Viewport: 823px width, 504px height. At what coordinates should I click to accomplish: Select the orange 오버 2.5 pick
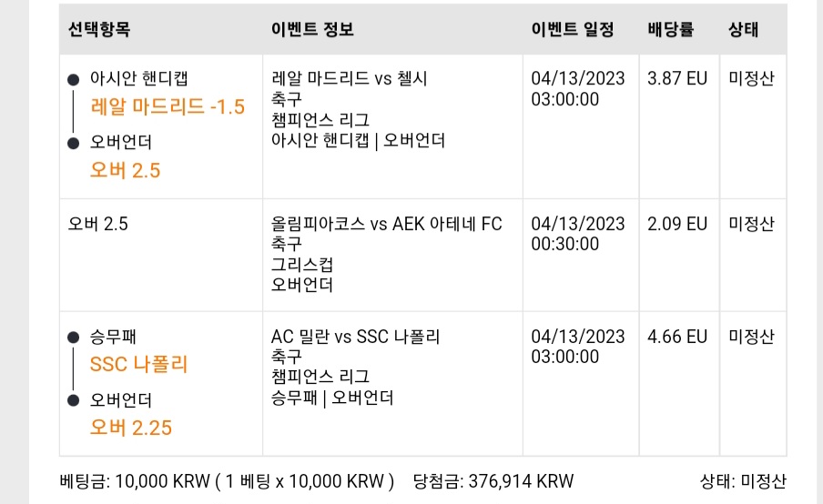click(x=125, y=170)
